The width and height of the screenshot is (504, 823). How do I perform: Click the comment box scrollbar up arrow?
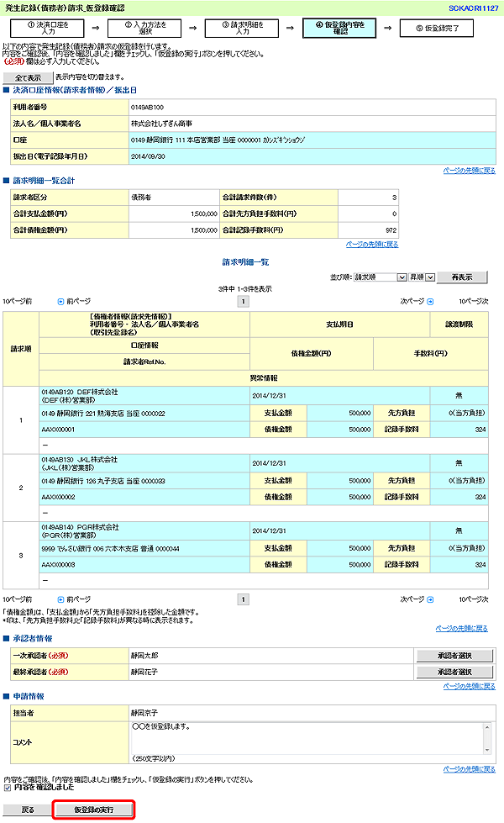[x=487, y=727]
